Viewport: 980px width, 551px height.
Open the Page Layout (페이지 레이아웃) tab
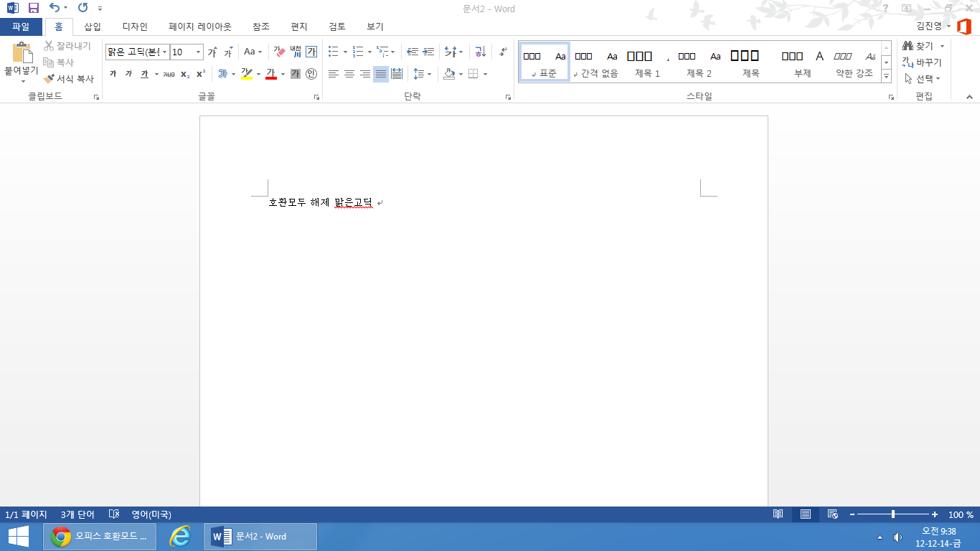pos(200,27)
